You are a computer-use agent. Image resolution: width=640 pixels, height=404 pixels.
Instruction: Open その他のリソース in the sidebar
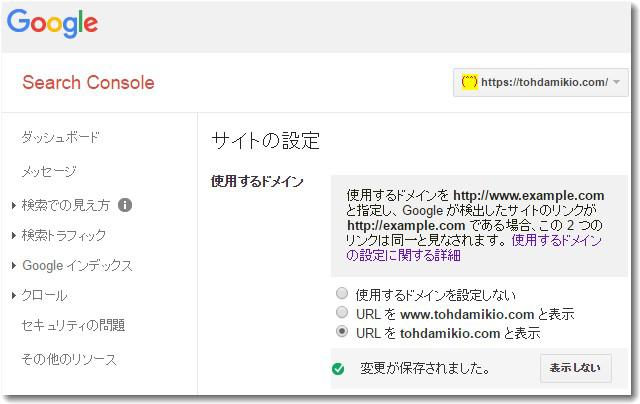click(x=69, y=360)
